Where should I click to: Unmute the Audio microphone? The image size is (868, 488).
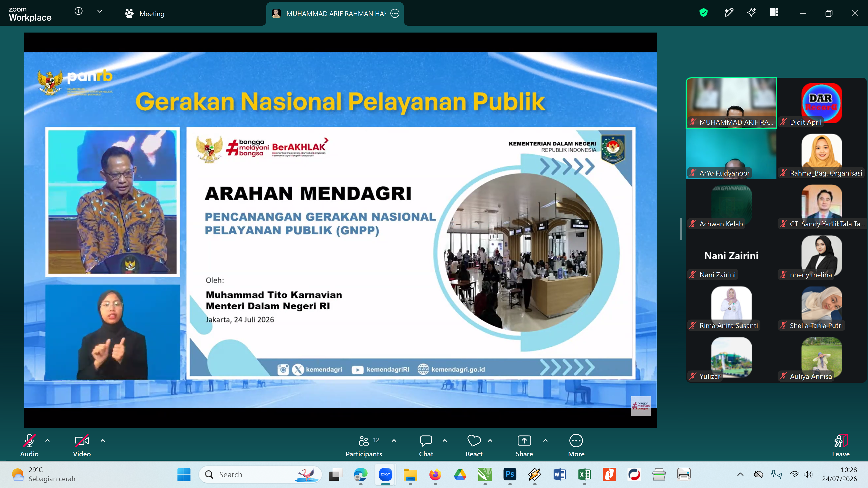click(x=29, y=445)
